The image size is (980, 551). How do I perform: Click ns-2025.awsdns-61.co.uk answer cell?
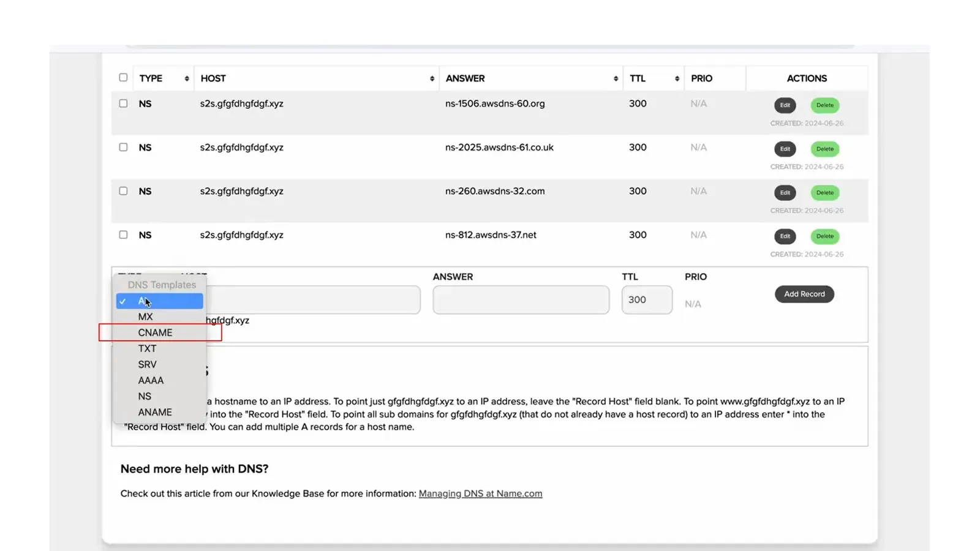[499, 147]
